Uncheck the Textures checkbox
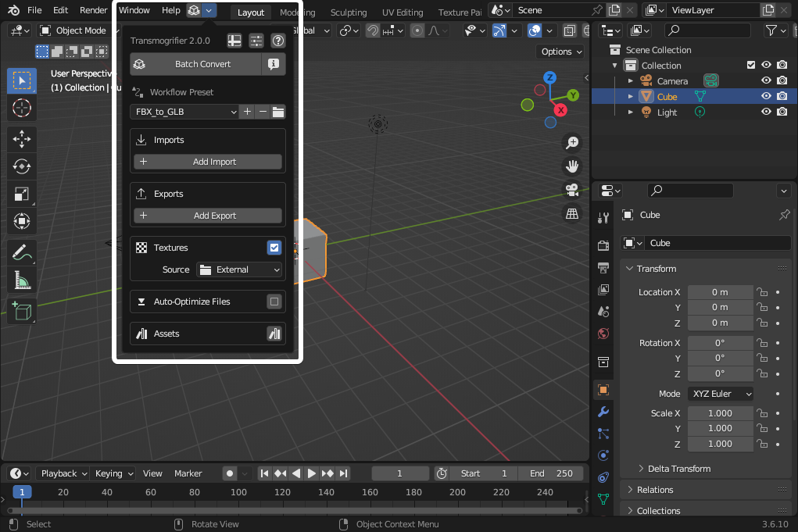The height and width of the screenshot is (532, 798). (x=274, y=248)
